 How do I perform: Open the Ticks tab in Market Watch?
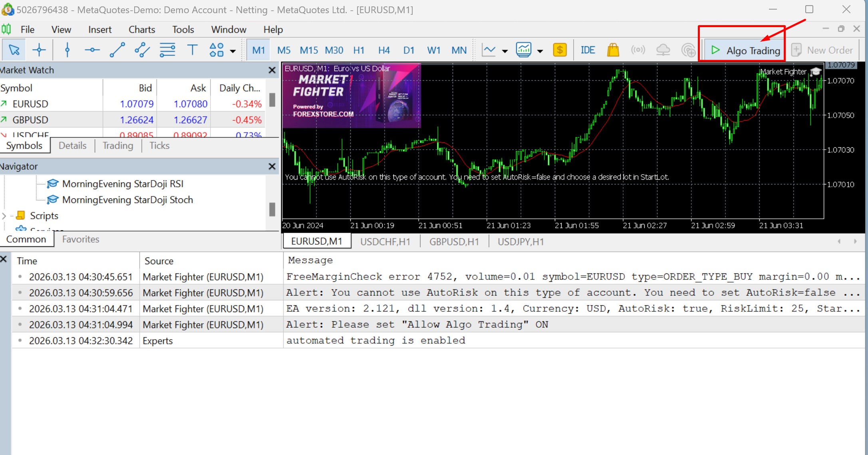(x=159, y=145)
